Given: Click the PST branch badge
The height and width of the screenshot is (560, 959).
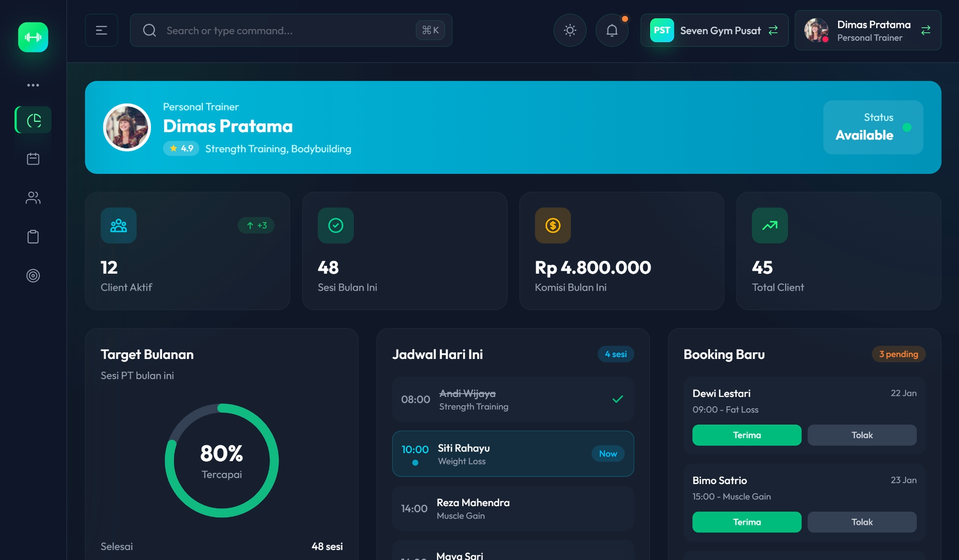Looking at the screenshot, I should 662,30.
